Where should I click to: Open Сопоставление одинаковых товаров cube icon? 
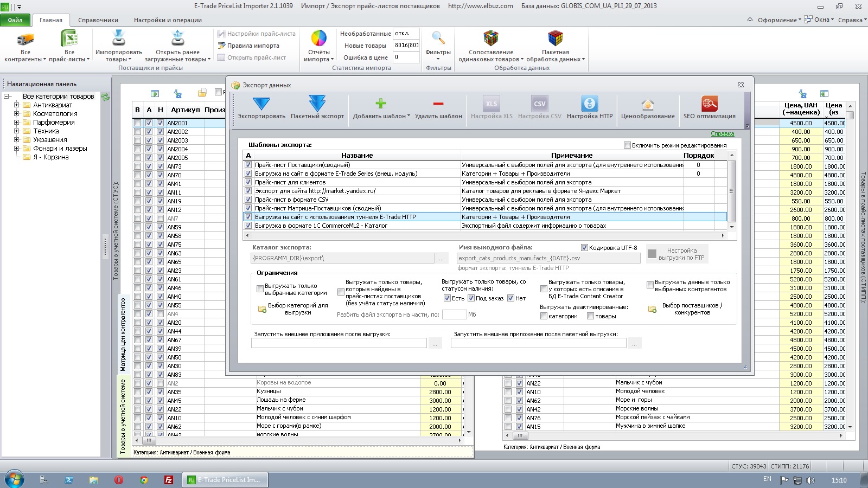[491, 38]
